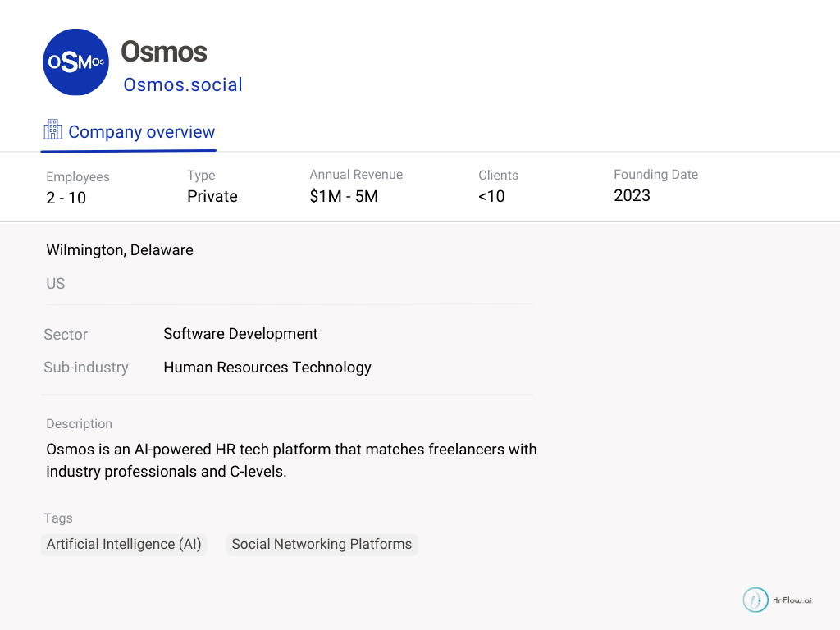Open the Osmos.social website link
The image size is (840, 630).
[183, 84]
